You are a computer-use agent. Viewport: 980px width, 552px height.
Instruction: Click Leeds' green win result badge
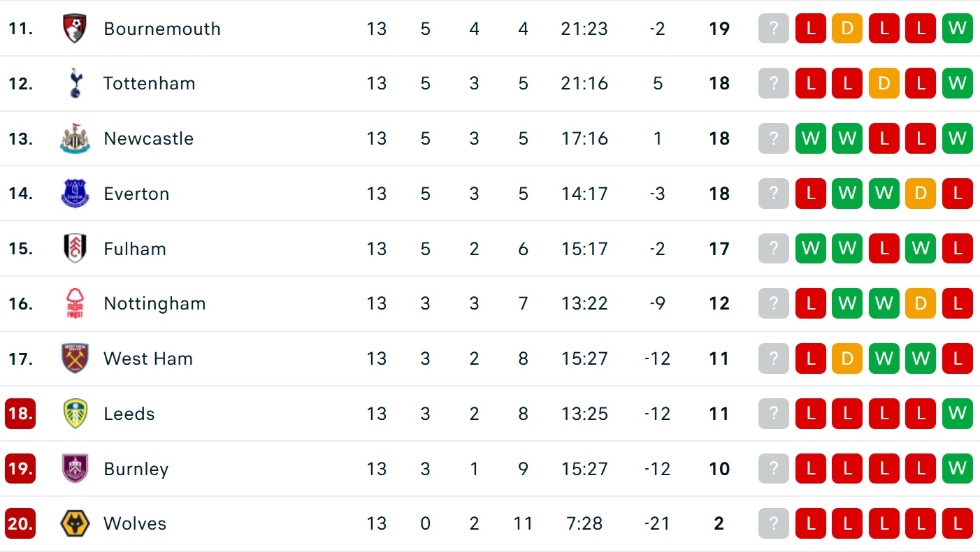(957, 414)
